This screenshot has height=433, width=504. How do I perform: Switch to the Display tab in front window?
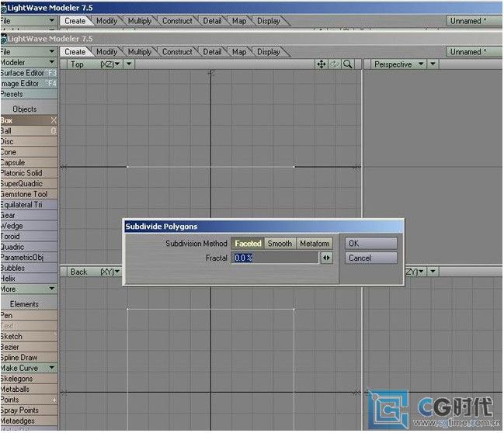click(269, 52)
